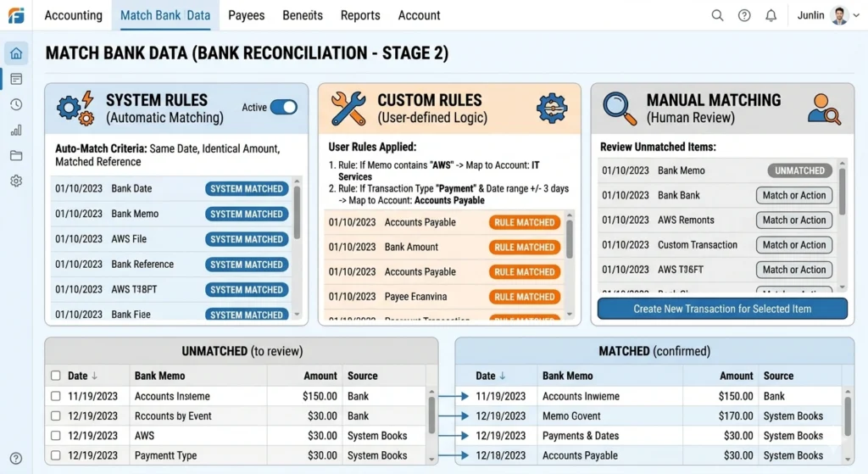868x474 pixels.
Task: Click SYSTEM MATCHED badge for AWS File
Action: pos(247,239)
